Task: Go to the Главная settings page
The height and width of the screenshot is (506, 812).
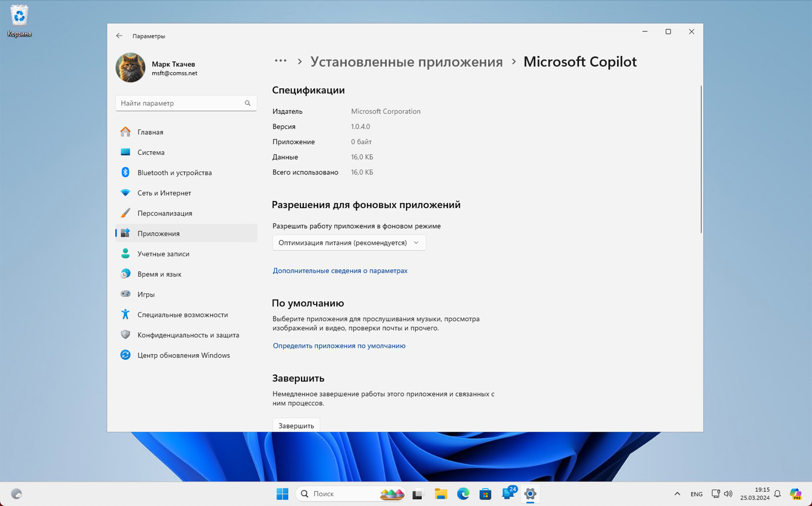Action: 186,132
